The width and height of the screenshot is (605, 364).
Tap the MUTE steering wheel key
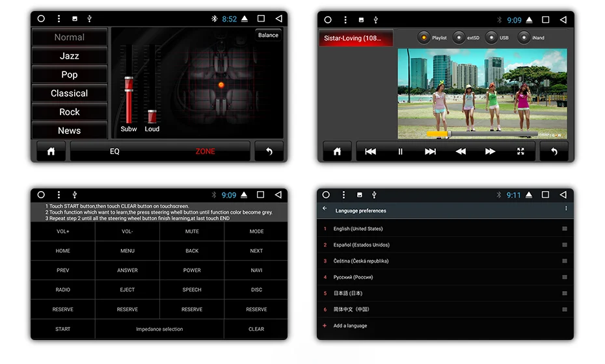click(192, 231)
